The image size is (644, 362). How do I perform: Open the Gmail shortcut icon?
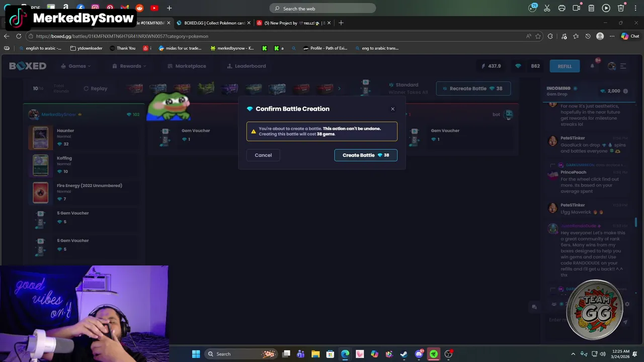(124, 8)
